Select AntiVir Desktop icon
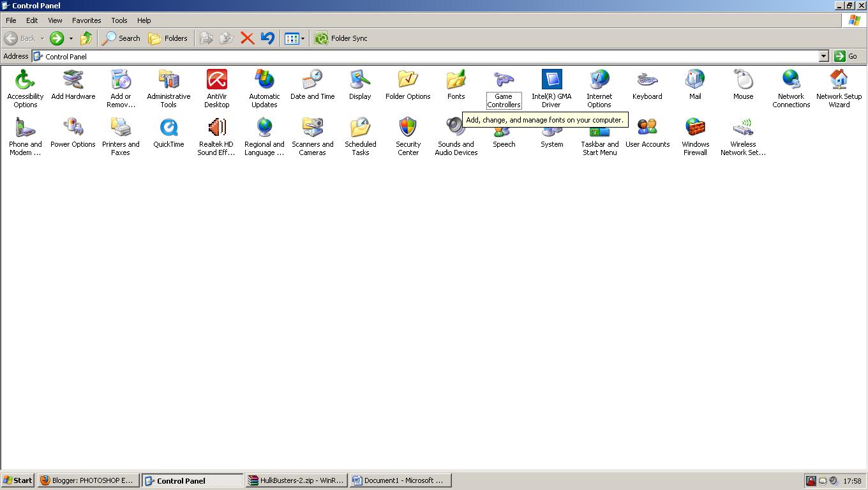 tap(217, 80)
